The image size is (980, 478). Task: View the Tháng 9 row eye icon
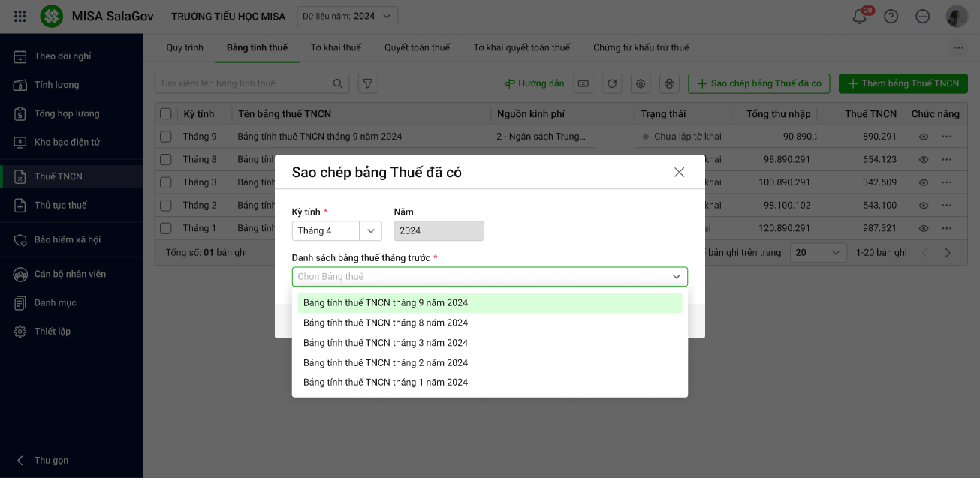(924, 137)
